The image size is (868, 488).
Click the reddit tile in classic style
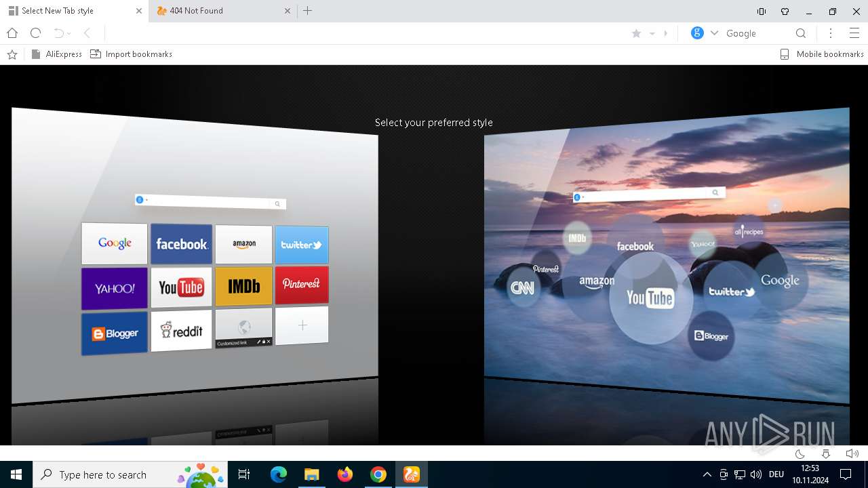(181, 331)
